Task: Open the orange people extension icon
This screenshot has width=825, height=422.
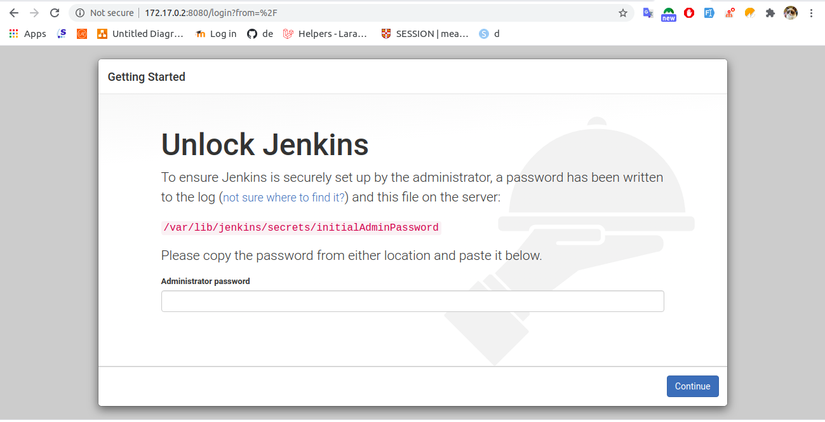Action: point(730,13)
